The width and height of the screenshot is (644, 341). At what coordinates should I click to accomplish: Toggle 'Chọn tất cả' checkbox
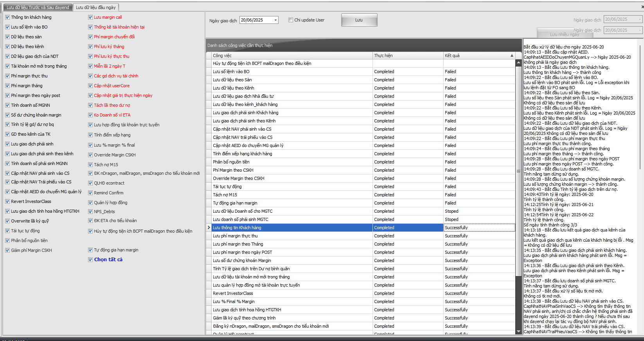[x=90, y=259]
